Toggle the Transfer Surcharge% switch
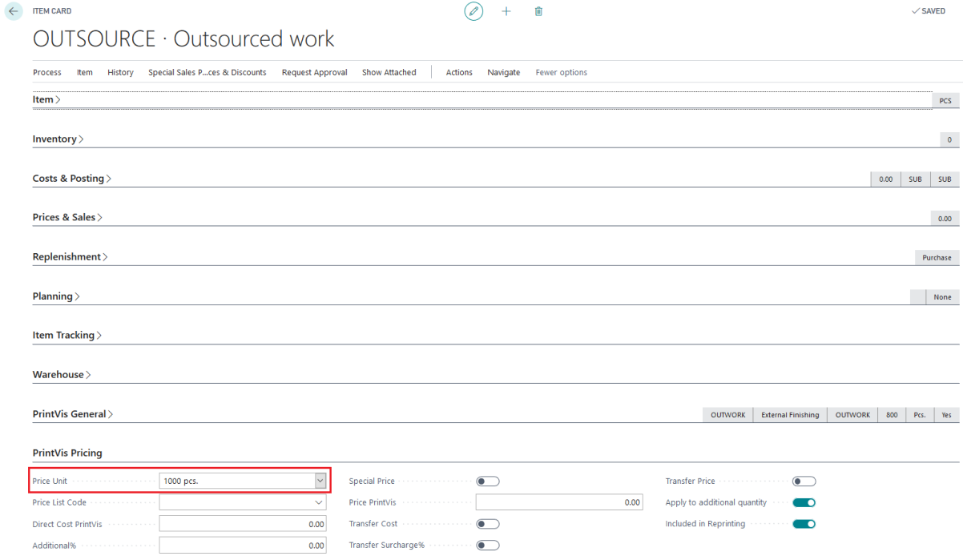The image size is (963, 560). 487,546
